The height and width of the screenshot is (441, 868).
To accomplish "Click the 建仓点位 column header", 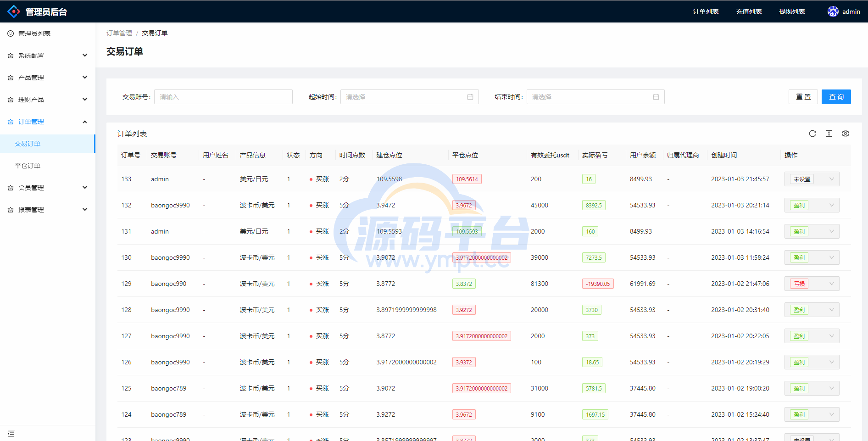I will click(x=389, y=155).
